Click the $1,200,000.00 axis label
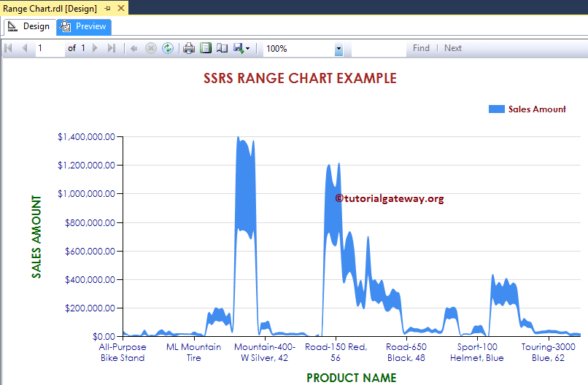The height and width of the screenshot is (385, 588). (x=86, y=166)
